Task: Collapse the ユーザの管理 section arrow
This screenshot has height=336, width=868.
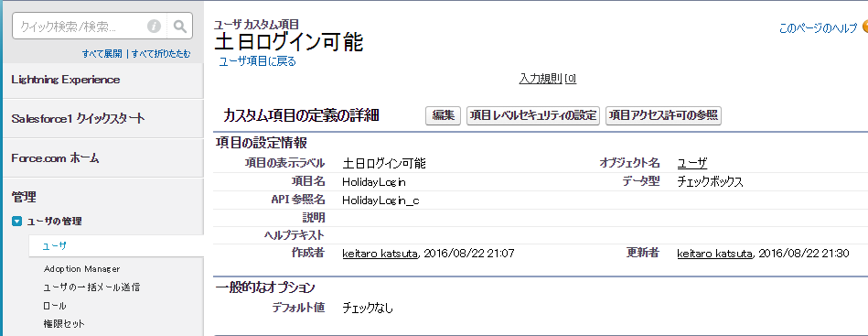Action: pos(17,222)
